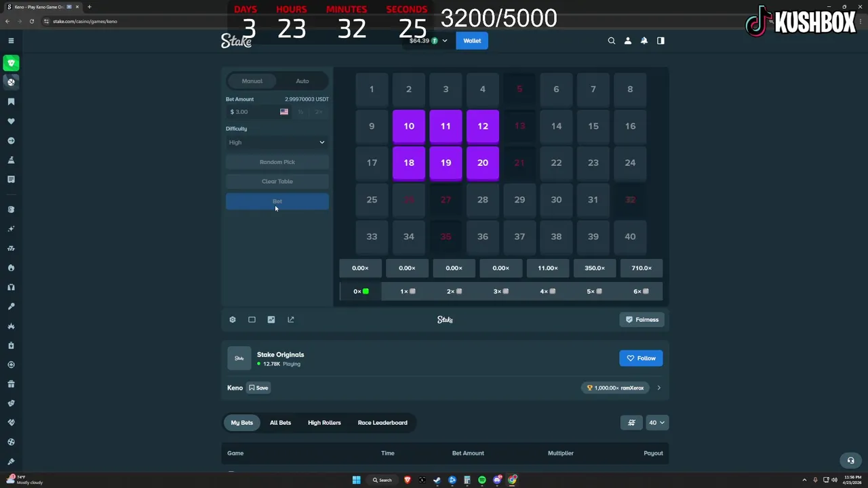Open the microphone sidebar icon

point(11,306)
